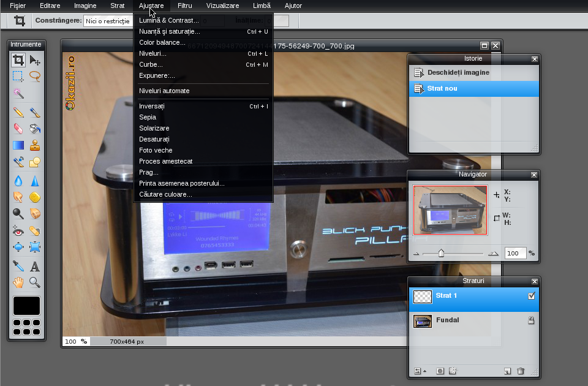
Task: Toggle visibility checkbox of Strat 1 layer
Action: pos(532,296)
